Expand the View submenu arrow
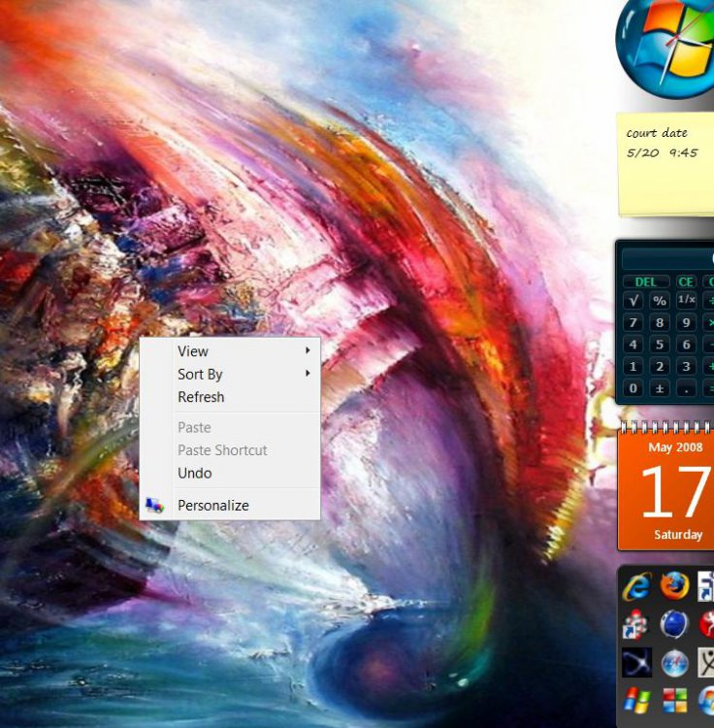The height and width of the screenshot is (728, 714). [308, 350]
